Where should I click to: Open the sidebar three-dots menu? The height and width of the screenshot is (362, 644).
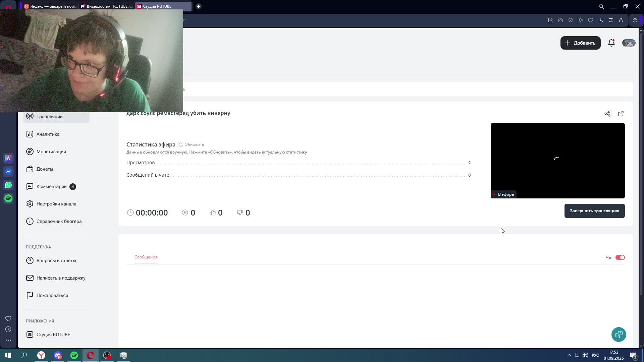coord(8,340)
